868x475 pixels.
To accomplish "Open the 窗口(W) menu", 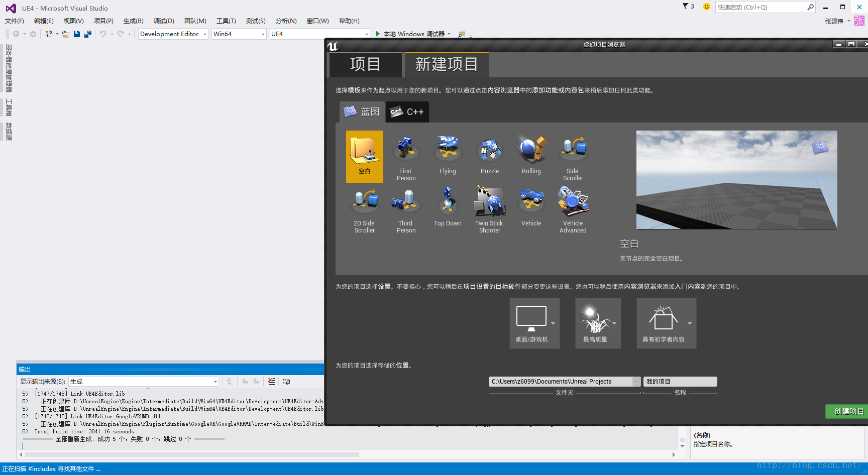I will [x=317, y=21].
